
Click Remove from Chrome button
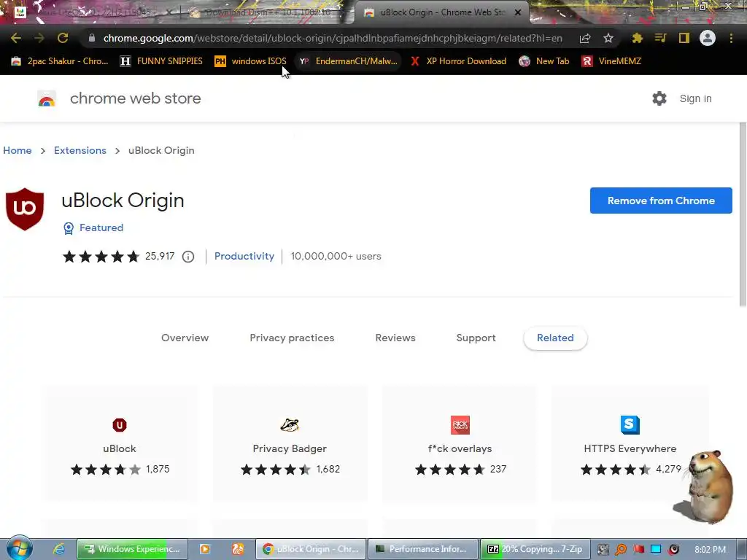[661, 201]
